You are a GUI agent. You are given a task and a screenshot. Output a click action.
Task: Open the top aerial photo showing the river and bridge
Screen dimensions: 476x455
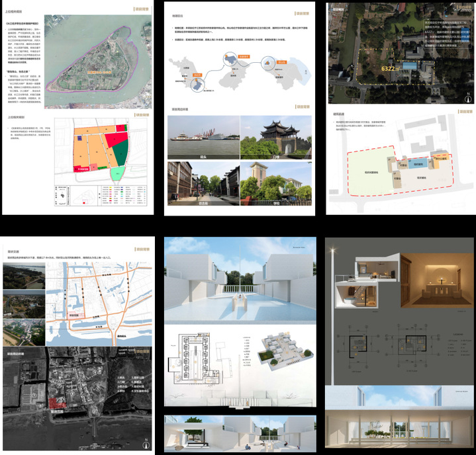[24, 276]
